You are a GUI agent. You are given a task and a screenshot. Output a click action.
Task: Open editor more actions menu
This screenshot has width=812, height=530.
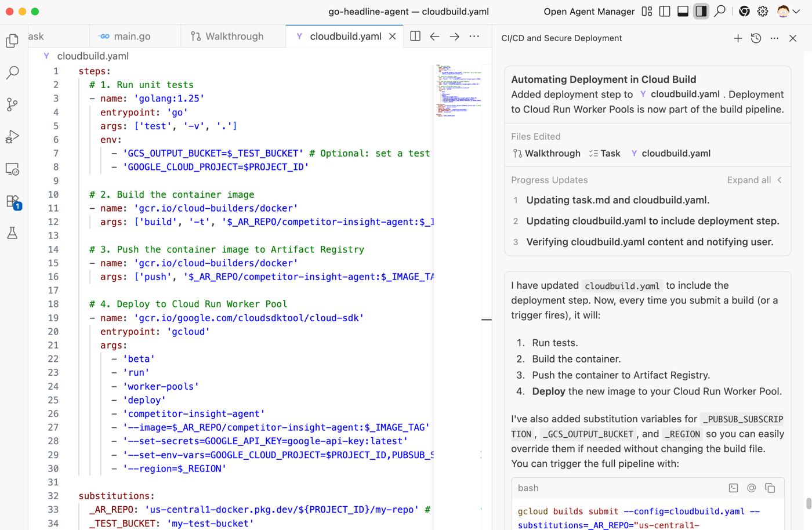474,37
